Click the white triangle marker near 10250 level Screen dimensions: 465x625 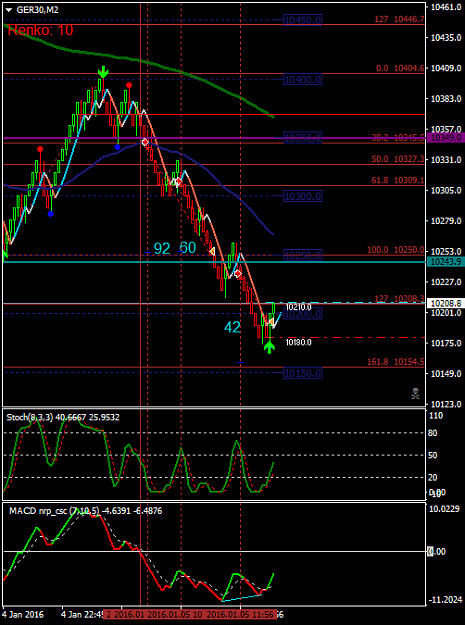pyautogui.click(x=212, y=251)
